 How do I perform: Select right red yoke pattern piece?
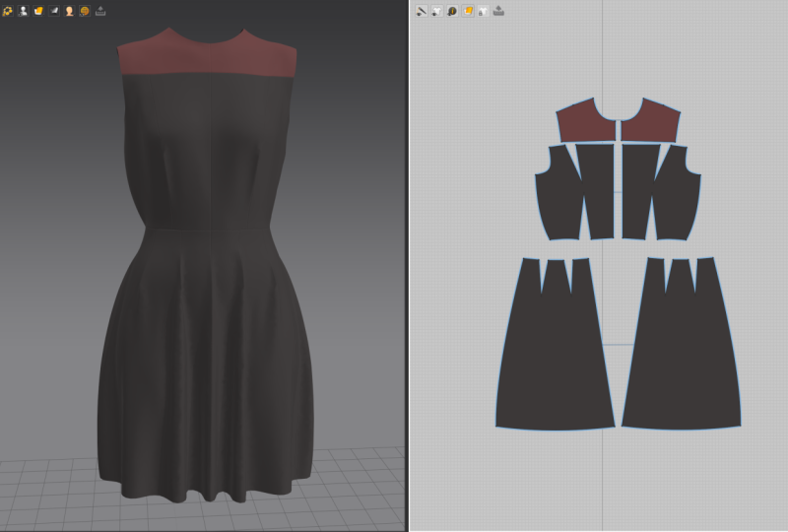point(653,125)
